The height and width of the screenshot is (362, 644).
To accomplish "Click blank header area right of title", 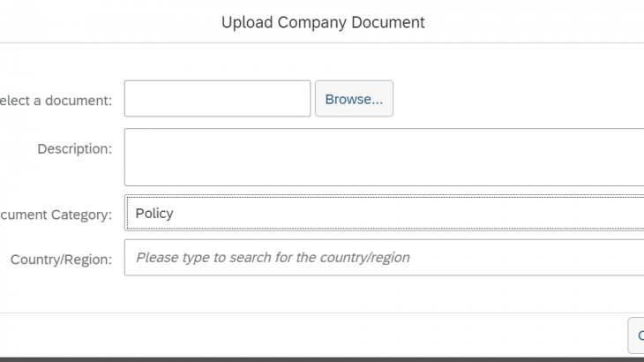I will pos(538,22).
